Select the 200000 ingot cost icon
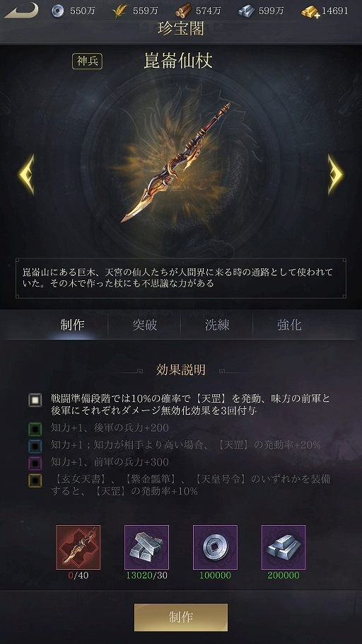Image resolution: width=362 pixels, height=644 pixels. pos(284,547)
